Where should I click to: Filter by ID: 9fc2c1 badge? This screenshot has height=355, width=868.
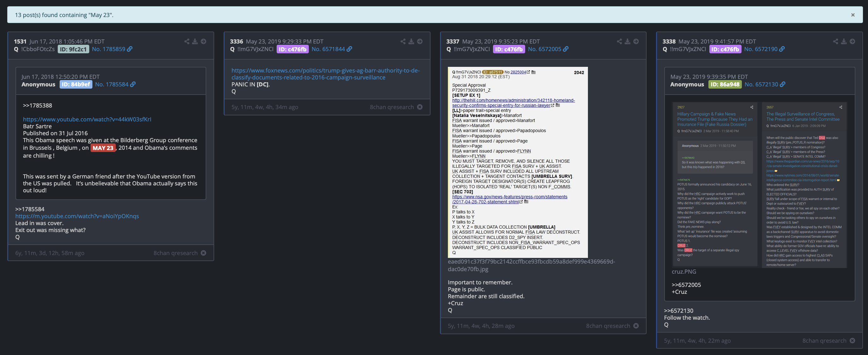pyautogui.click(x=73, y=49)
